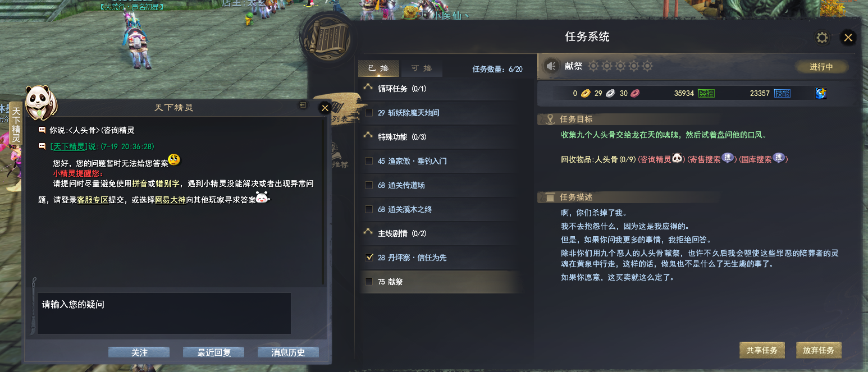Click the 放弃任务 button
The height and width of the screenshot is (372, 868).
point(819,350)
